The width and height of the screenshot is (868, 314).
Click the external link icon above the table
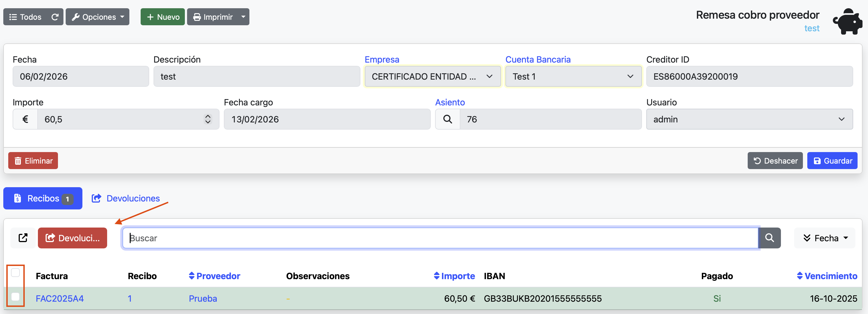point(23,238)
